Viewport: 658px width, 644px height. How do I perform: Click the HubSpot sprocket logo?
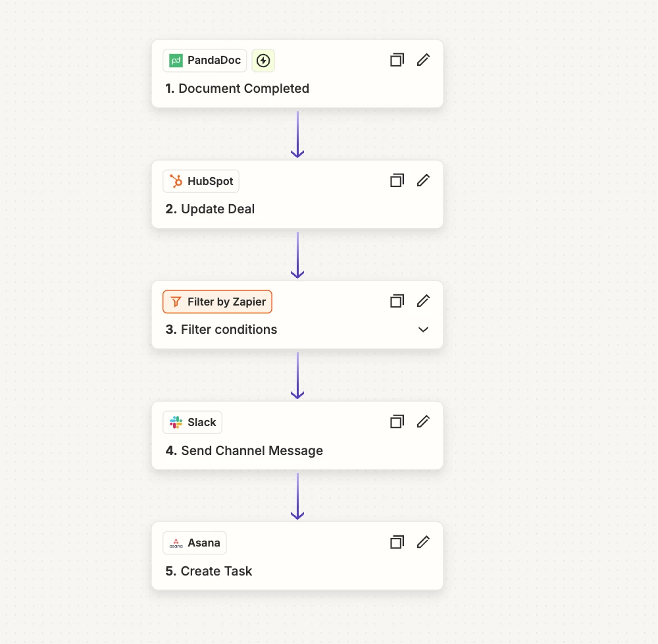pos(176,181)
